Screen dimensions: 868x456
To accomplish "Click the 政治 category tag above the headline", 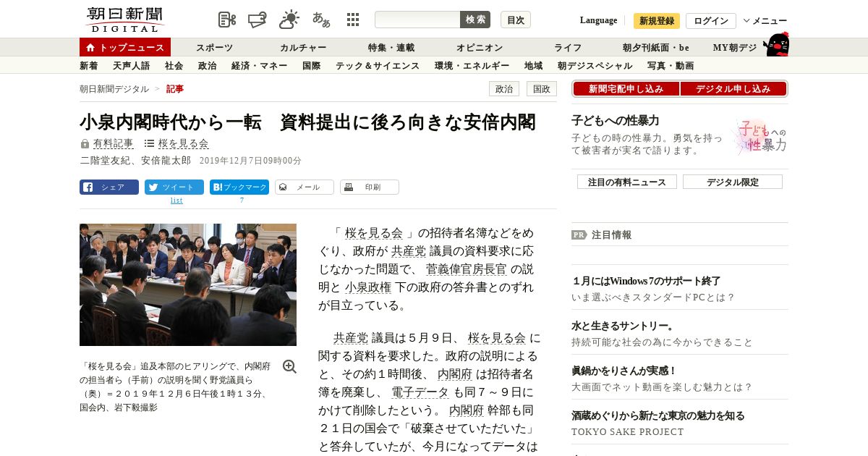I will [x=504, y=89].
